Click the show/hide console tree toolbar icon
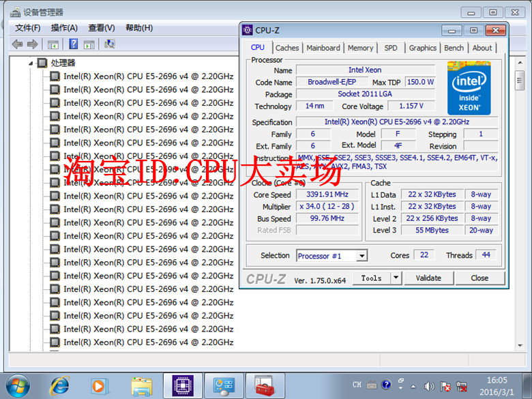532x399 pixels. click(53, 44)
